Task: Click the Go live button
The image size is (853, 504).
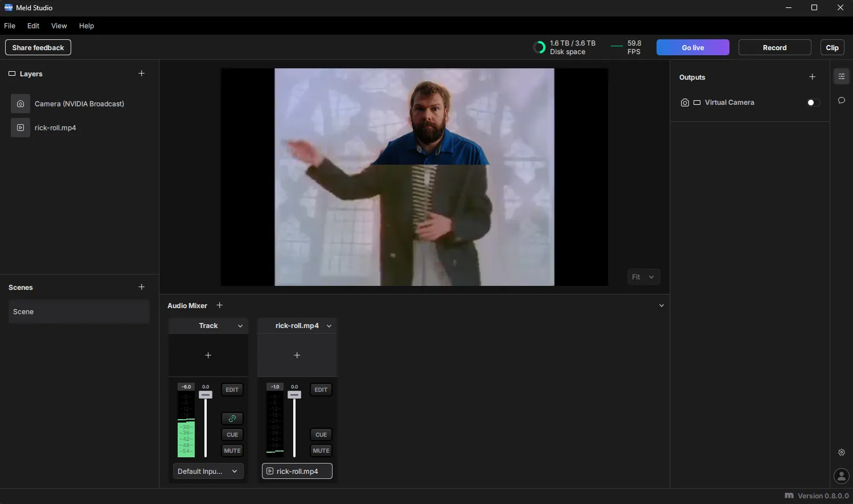Action: (692, 47)
